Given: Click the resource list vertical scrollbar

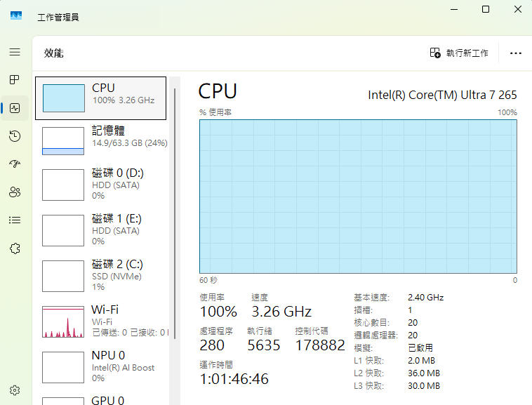Looking at the screenshot, I should (175, 213).
